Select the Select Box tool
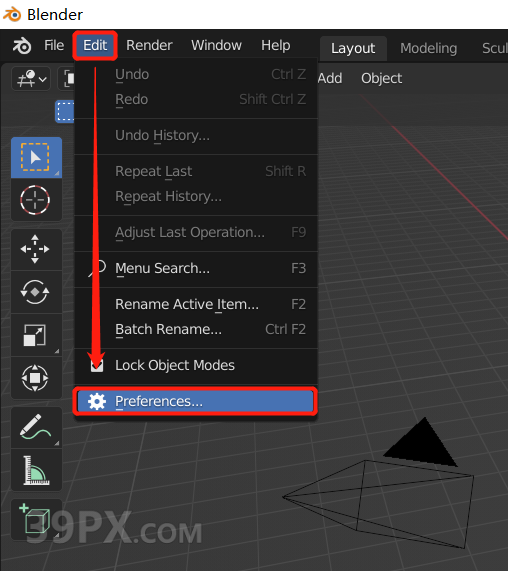 pyautogui.click(x=36, y=157)
